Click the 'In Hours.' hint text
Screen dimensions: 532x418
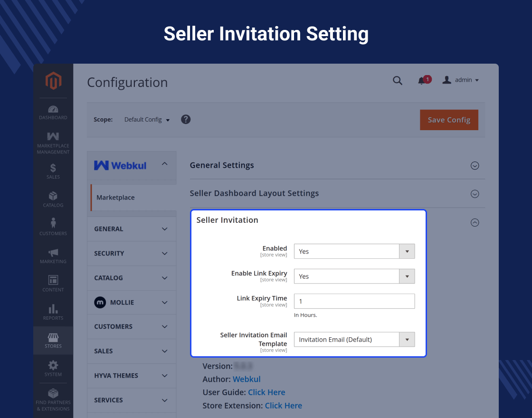click(305, 315)
